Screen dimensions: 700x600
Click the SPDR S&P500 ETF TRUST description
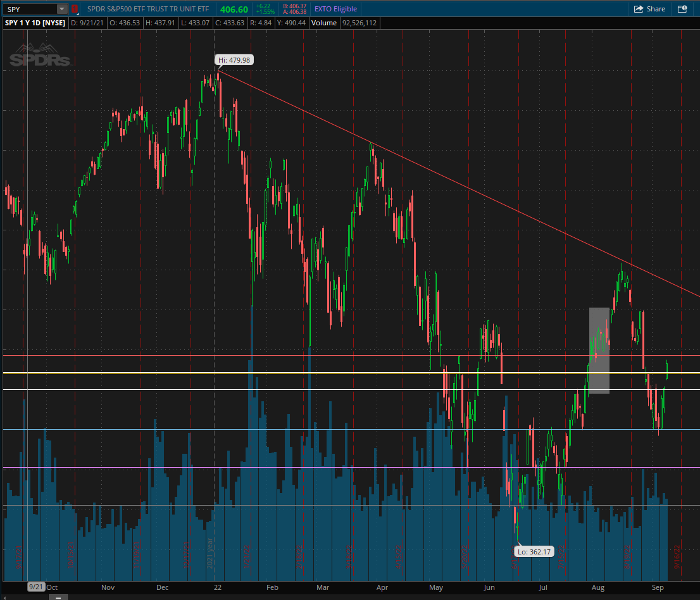tap(147, 9)
